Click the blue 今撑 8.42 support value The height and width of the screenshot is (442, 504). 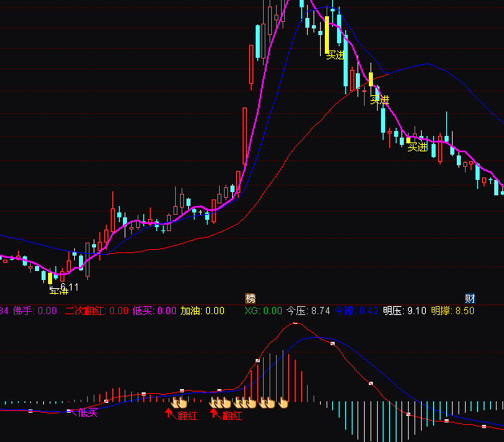pyautogui.click(x=356, y=310)
